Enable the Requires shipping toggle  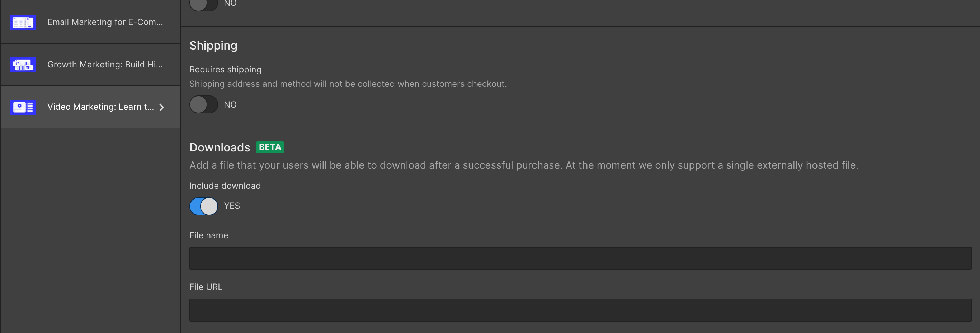pos(203,105)
